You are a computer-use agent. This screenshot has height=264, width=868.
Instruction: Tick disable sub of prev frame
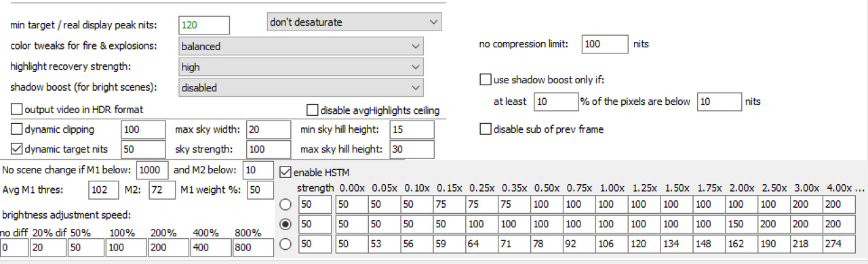point(485,129)
